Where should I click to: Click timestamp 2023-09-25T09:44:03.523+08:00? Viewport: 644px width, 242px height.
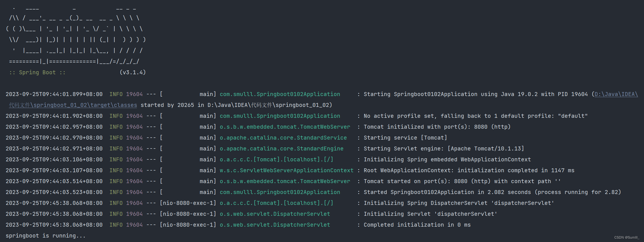click(54, 192)
